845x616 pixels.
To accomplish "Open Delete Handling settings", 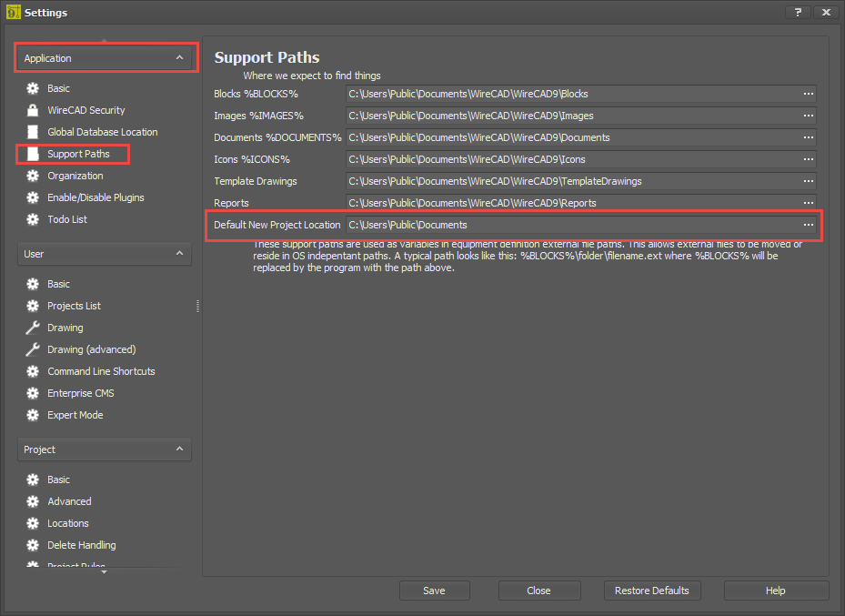I will [81, 545].
